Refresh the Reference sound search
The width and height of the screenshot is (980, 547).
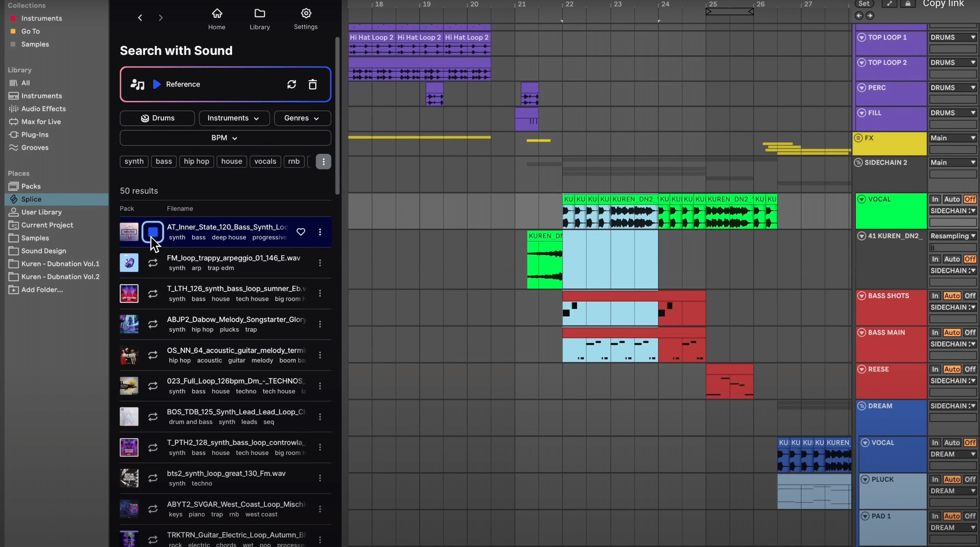(x=292, y=84)
